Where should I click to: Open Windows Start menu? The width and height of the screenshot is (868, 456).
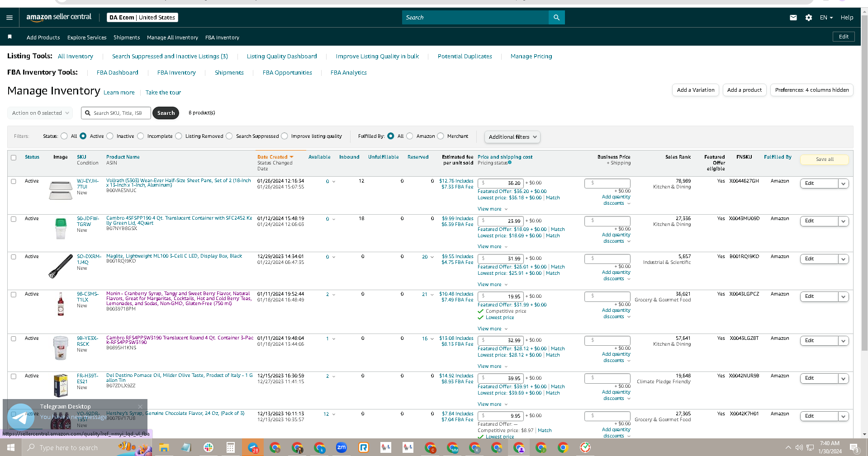click(x=11, y=447)
